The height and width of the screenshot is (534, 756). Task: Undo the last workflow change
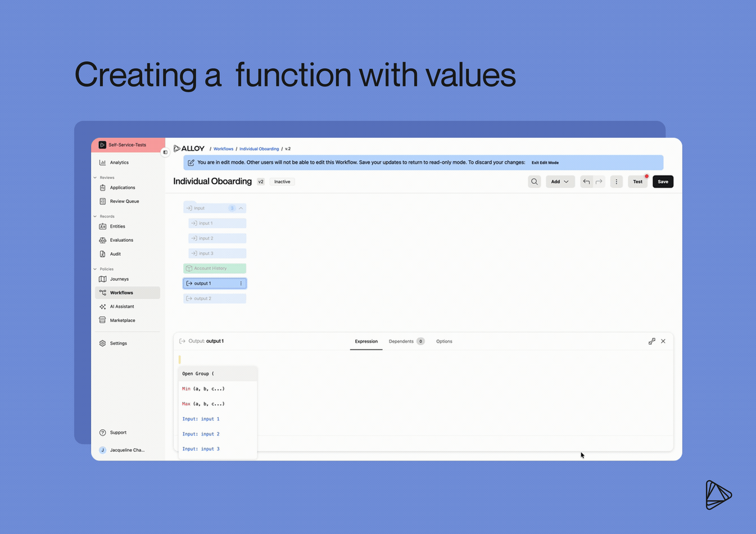pyautogui.click(x=586, y=182)
